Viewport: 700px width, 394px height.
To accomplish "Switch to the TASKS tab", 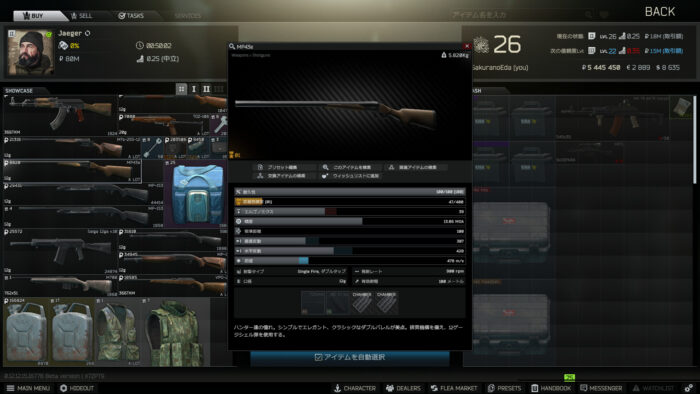I will tap(131, 16).
